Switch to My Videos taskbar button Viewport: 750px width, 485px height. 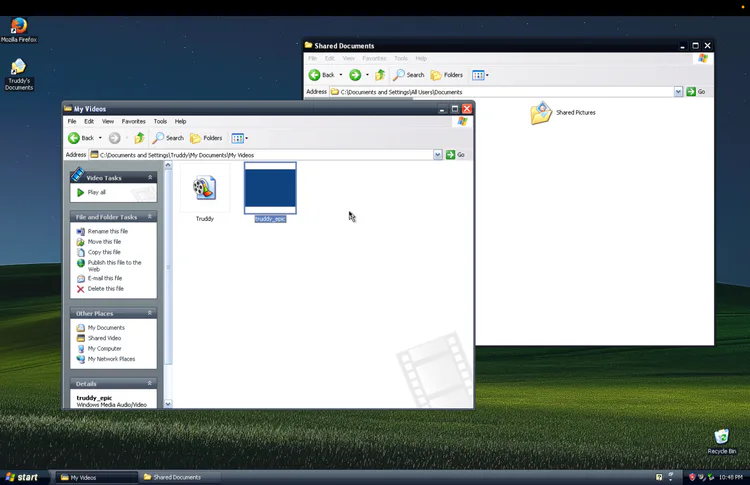[x=96, y=477]
